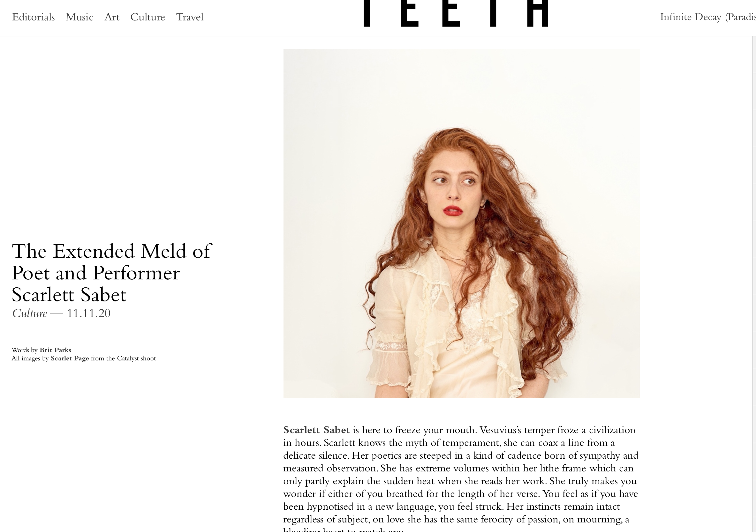Open the Editorials section in navigation
This screenshot has width=756, height=532.
[x=33, y=17]
